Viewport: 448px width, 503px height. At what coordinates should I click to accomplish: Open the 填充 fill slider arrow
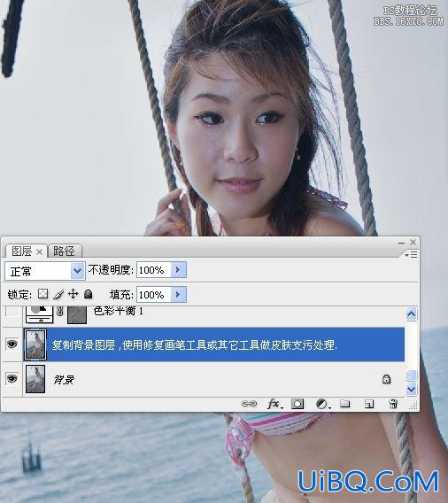(x=179, y=295)
